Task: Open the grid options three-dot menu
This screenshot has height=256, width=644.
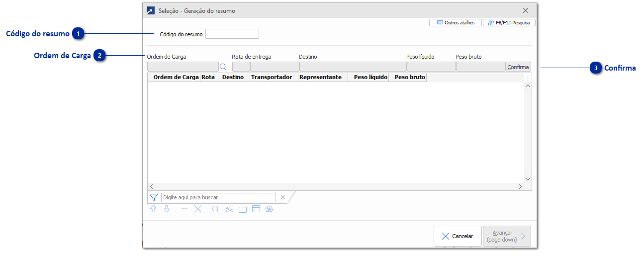Action: [528, 78]
